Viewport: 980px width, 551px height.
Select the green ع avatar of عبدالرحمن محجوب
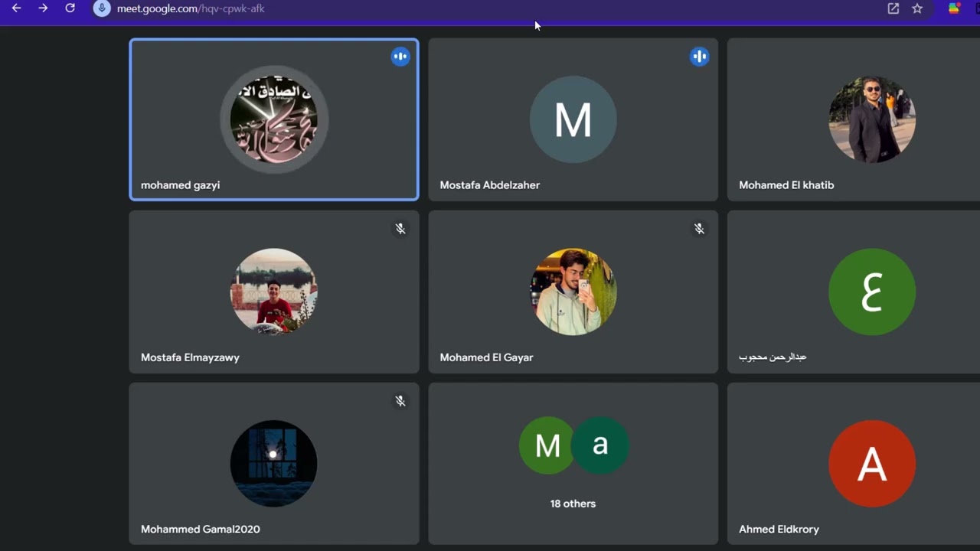pos(872,292)
